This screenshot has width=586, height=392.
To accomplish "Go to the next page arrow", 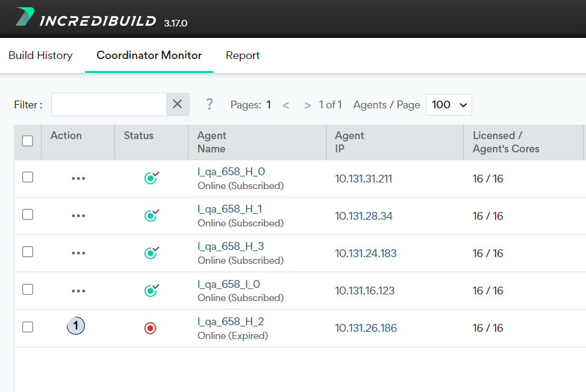I will (307, 105).
